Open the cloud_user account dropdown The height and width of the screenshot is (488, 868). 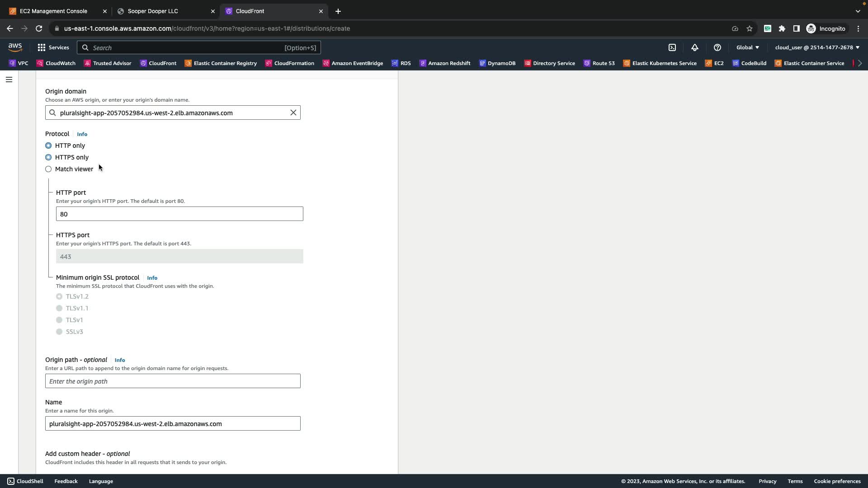pos(817,47)
